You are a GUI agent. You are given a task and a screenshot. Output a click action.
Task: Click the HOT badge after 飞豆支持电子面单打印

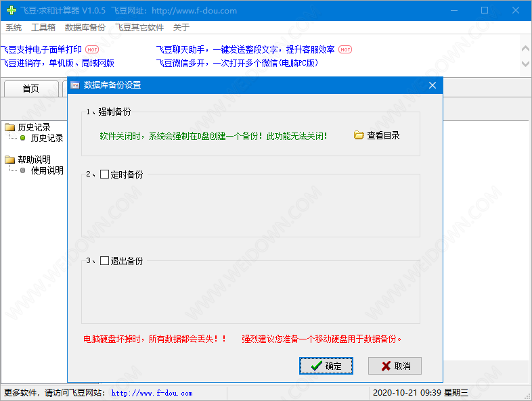pos(92,50)
